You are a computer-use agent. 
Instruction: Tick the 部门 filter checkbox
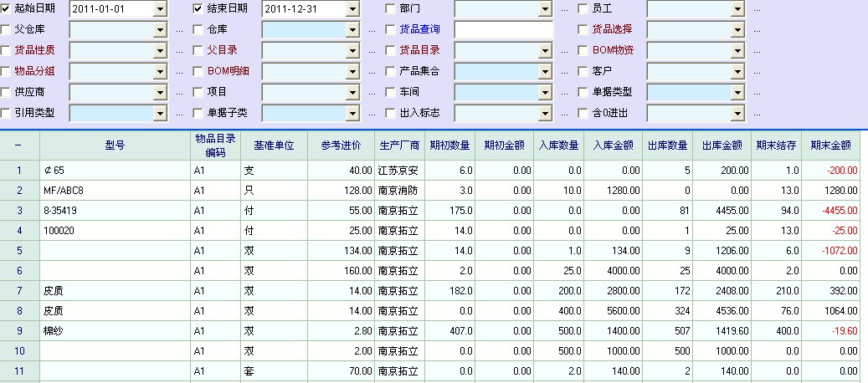point(391,8)
